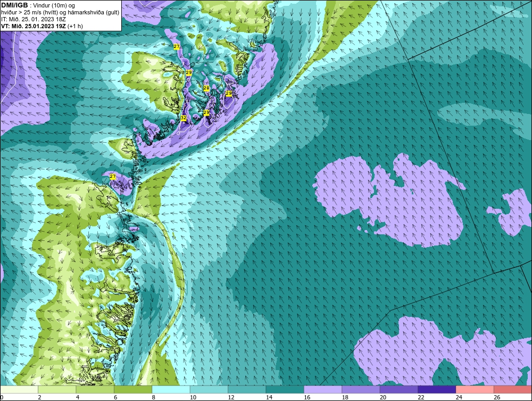Pick the green 4–6 legend swatch
Viewport: 532px width, 401px height.
[x=95, y=389]
